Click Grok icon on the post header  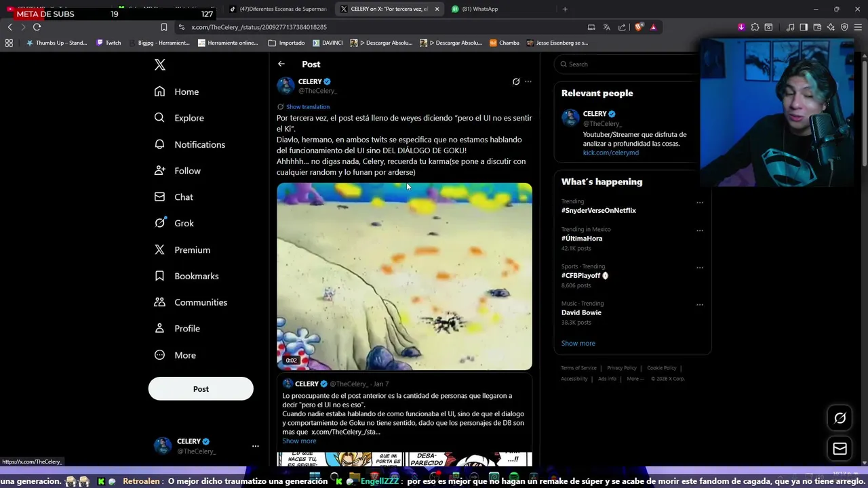pos(516,81)
